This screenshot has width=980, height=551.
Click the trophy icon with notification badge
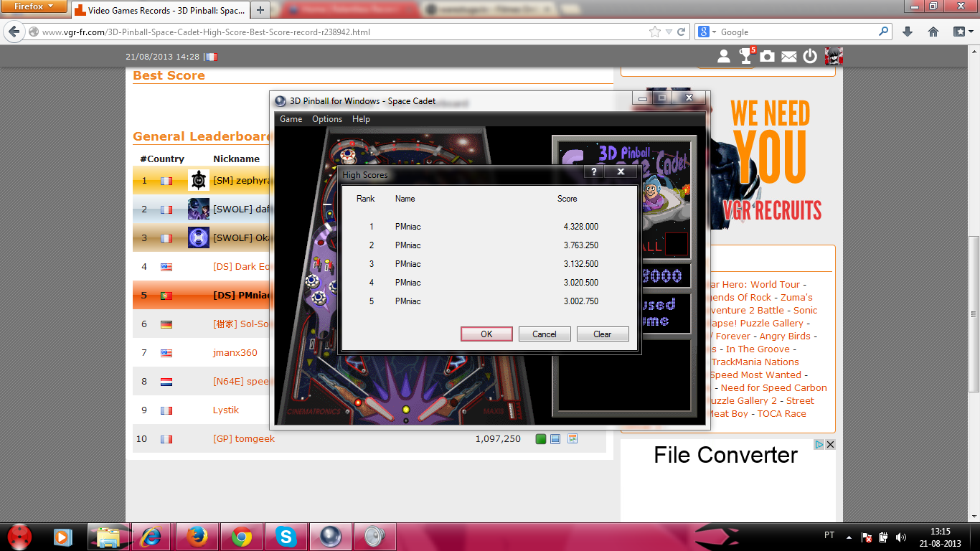click(x=746, y=56)
